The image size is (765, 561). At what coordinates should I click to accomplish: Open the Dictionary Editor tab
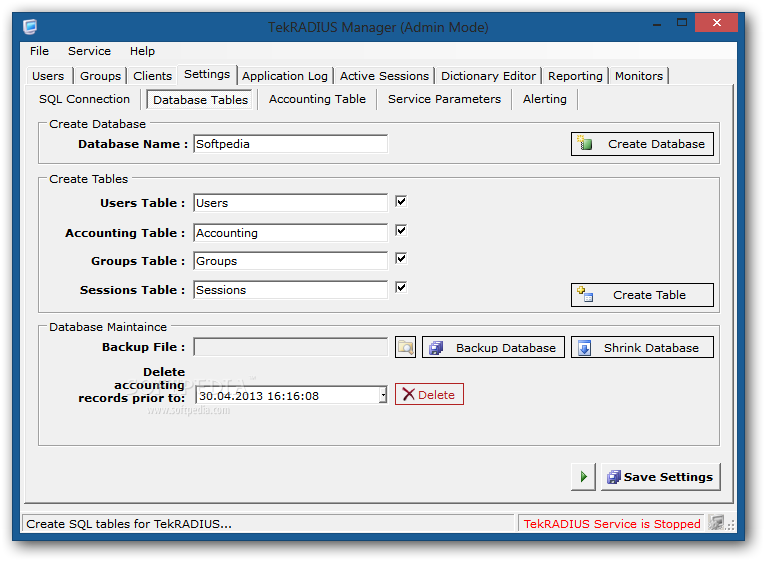point(488,76)
